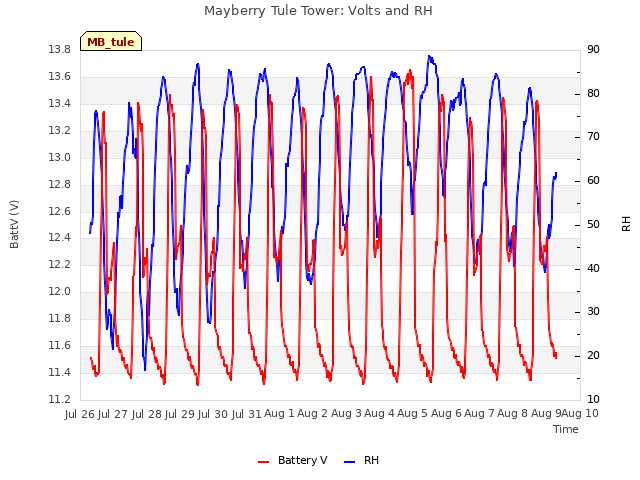Click the MB_tule label box
Viewport: 640px width, 480px height.
click(x=111, y=41)
